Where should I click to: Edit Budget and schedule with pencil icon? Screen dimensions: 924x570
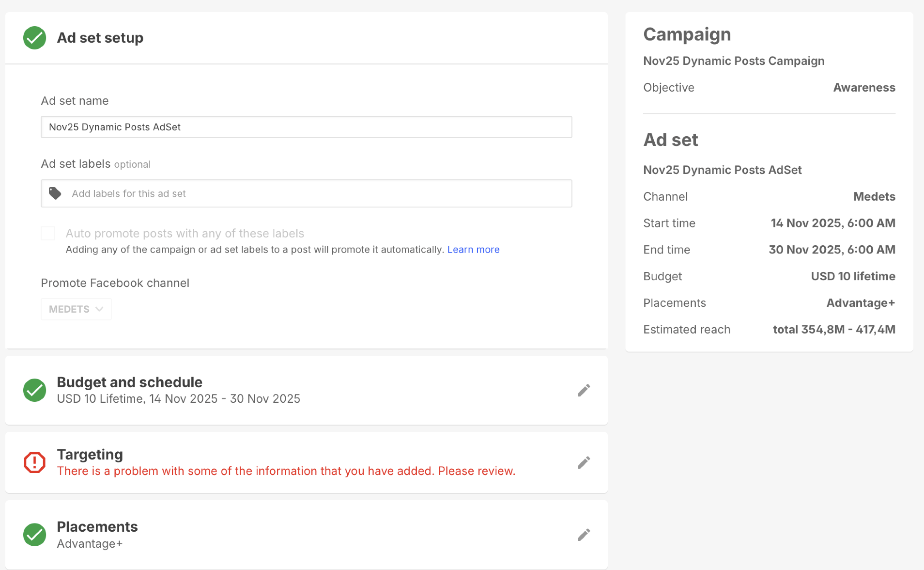click(x=584, y=391)
